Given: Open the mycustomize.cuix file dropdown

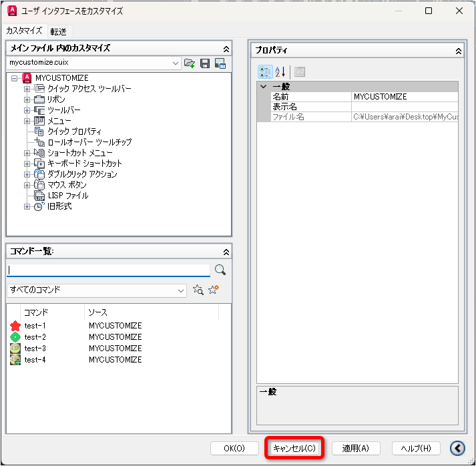Looking at the screenshot, I should pyautogui.click(x=175, y=63).
